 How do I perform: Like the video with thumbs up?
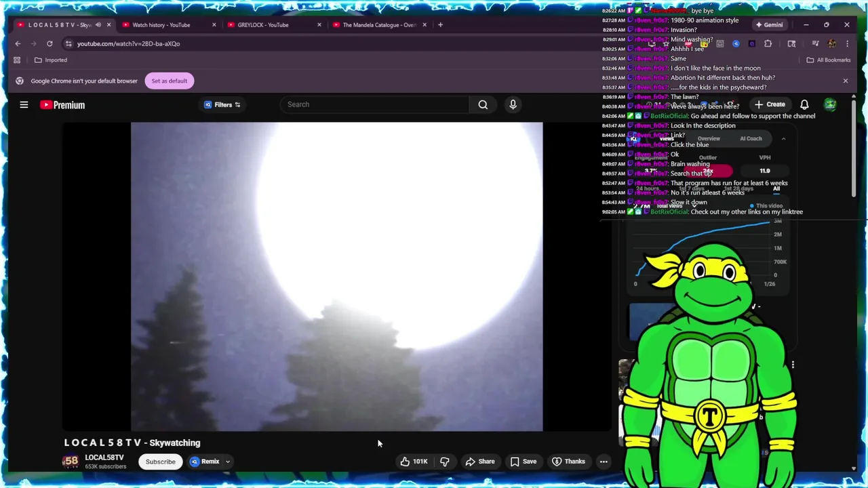414,462
